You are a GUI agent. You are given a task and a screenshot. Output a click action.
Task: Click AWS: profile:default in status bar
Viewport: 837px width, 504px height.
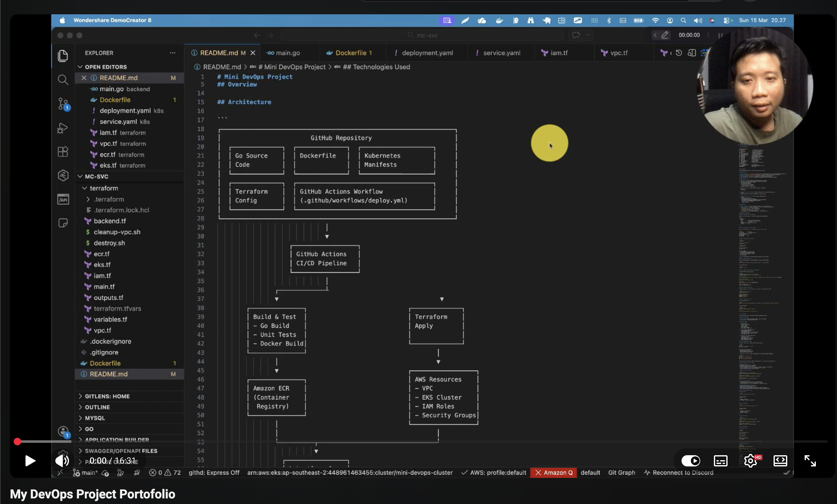pos(493,472)
